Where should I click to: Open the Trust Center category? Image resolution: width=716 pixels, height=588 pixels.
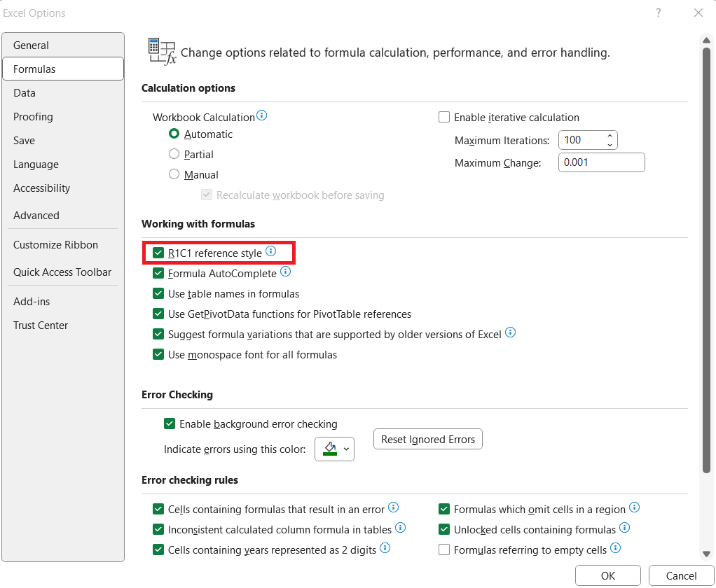coord(63,325)
